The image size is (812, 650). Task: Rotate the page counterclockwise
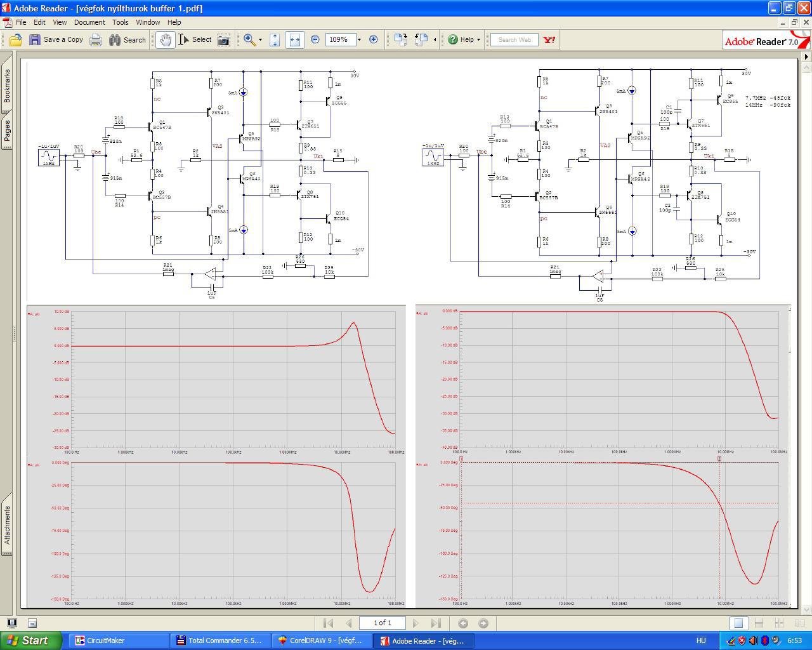pos(421,39)
